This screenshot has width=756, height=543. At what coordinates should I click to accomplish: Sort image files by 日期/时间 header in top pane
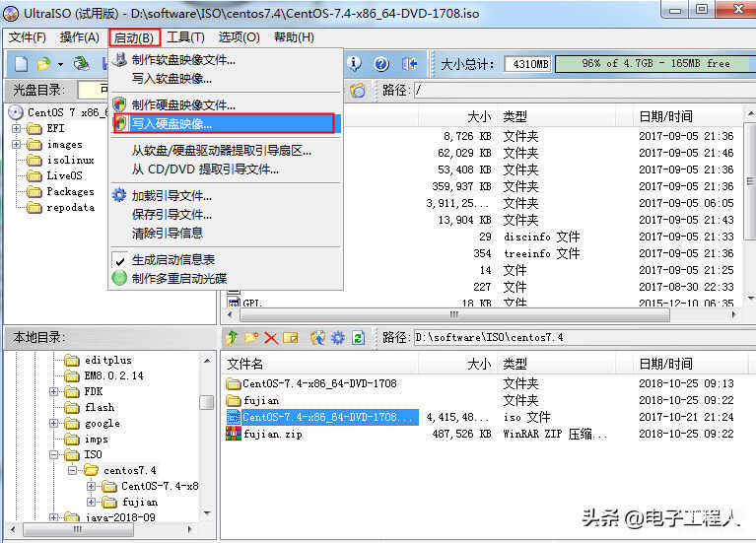click(688, 116)
